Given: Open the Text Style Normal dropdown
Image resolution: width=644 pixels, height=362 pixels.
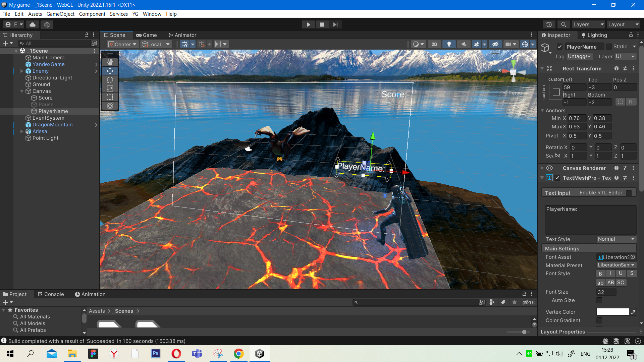Looking at the screenshot, I should tap(616, 239).
